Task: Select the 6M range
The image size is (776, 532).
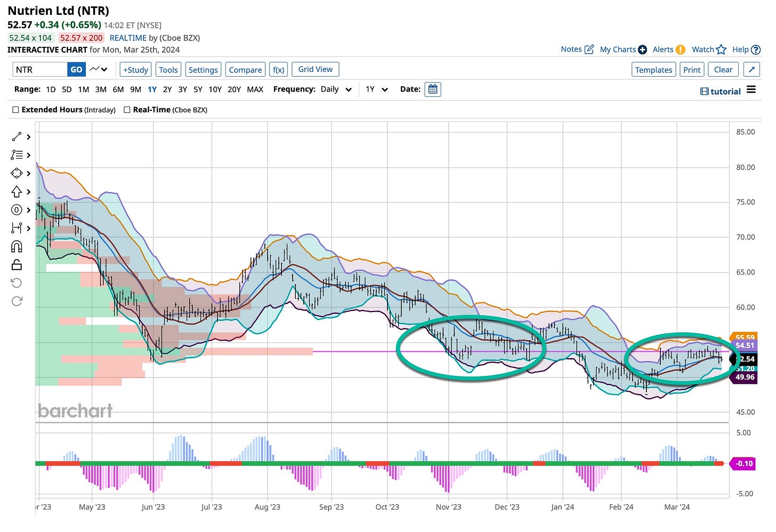Action: click(118, 89)
